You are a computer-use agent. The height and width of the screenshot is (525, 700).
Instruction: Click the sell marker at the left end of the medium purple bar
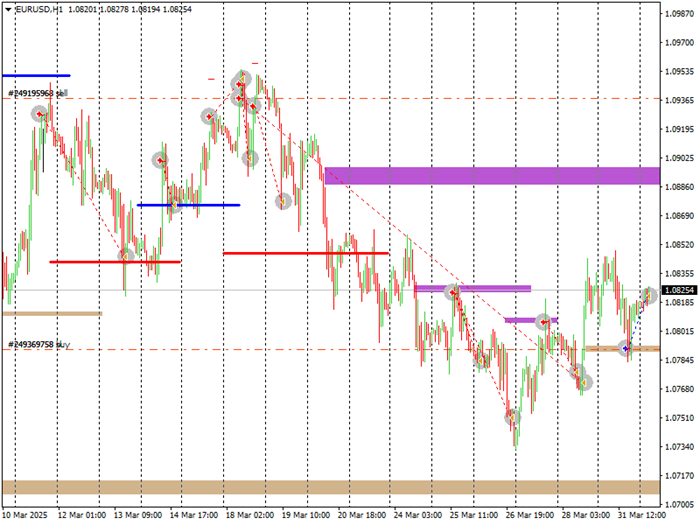[x=452, y=291]
